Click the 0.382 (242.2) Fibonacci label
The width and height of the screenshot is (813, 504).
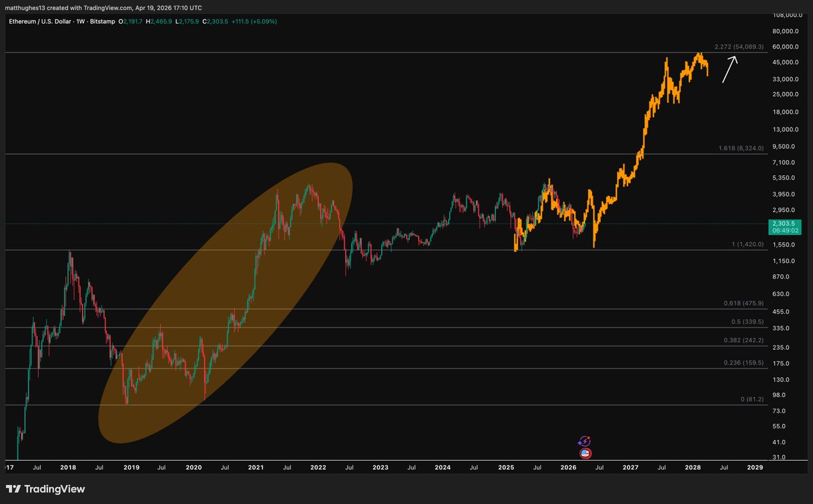click(x=743, y=340)
